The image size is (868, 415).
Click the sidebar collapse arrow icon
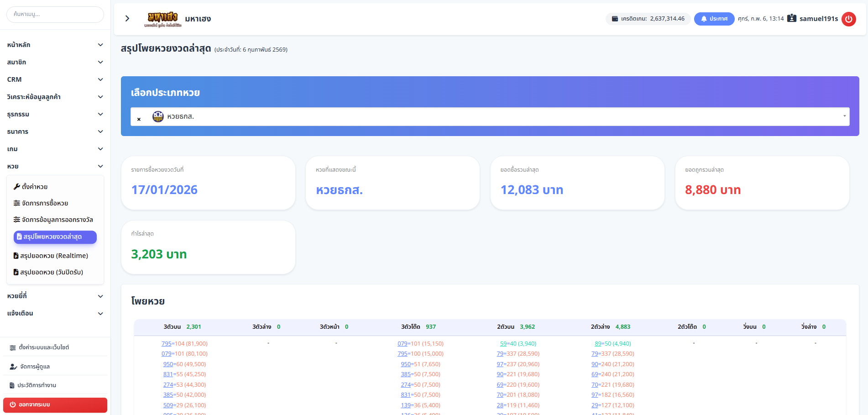point(127,18)
